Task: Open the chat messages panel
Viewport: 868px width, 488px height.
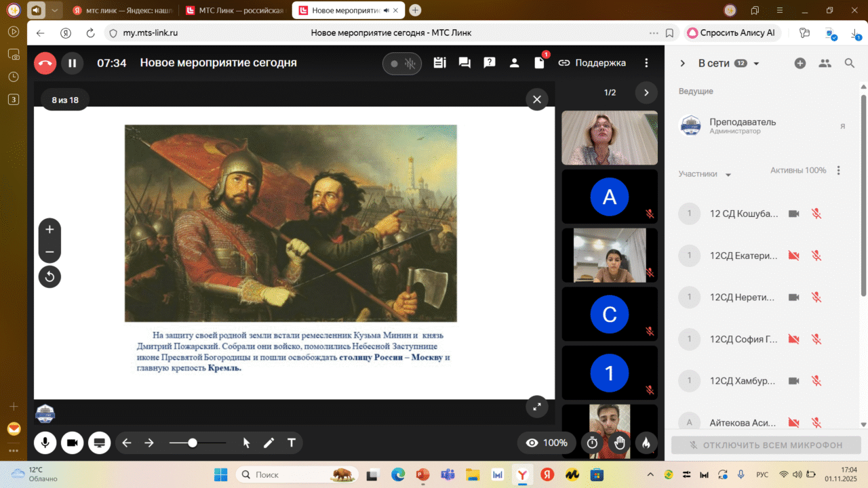Action: (x=465, y=63)
